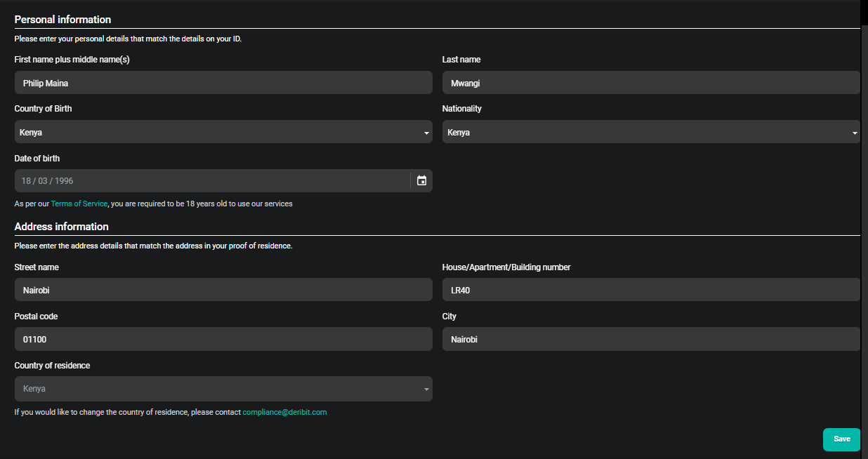Click the Save button

pos(841,439)
